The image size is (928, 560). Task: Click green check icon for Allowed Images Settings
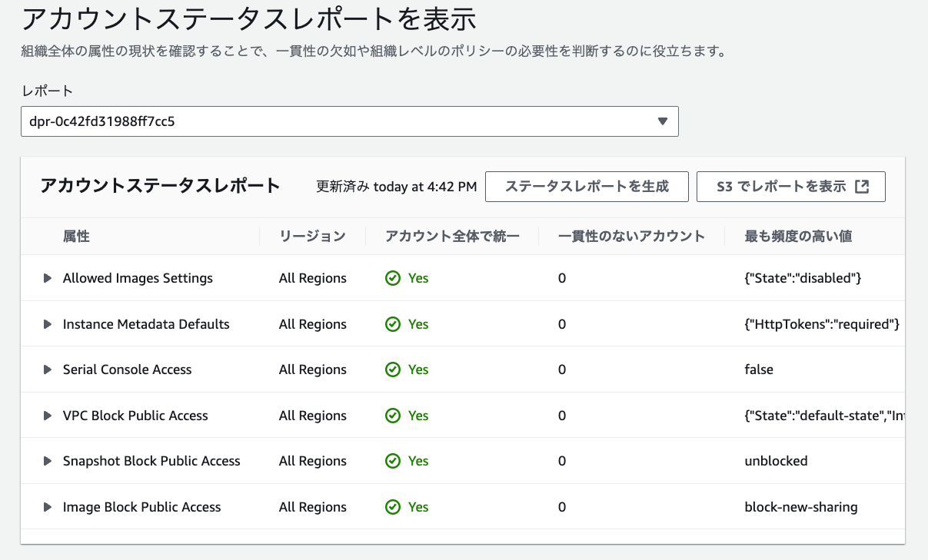[x=393, y=278]
